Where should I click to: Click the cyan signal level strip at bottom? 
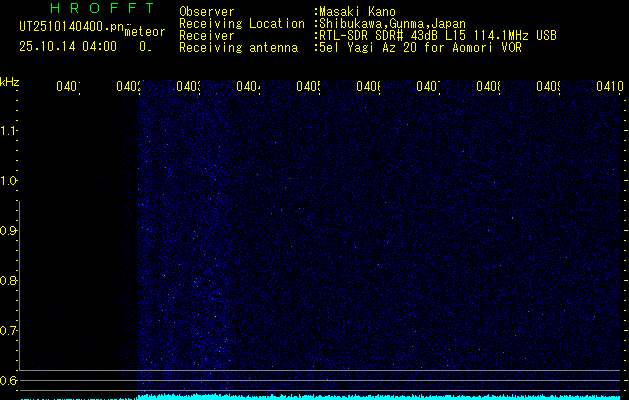320,397
